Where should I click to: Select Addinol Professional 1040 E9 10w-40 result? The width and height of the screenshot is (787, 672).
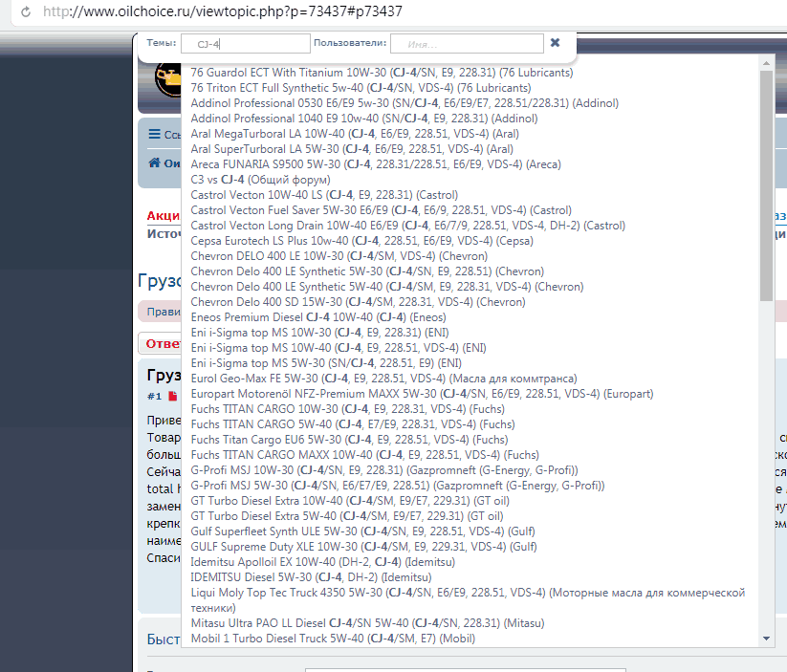pos(364,119)
